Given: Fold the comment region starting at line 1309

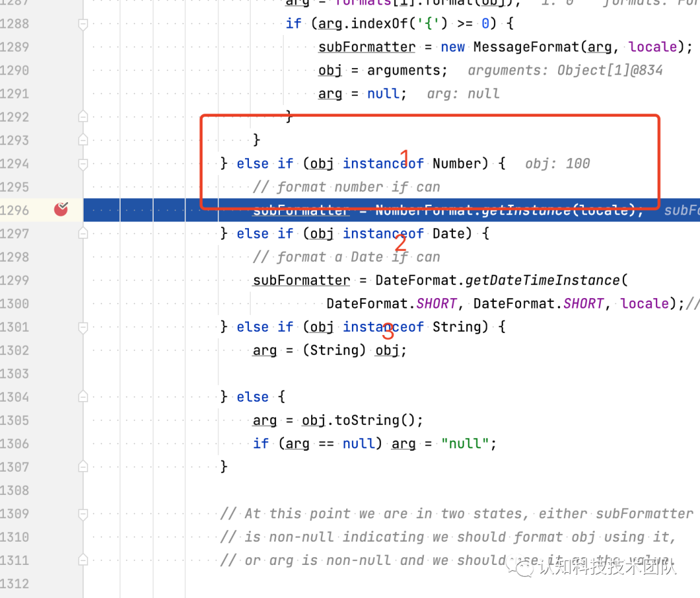Looking at the screenshot, I should [82, 513].
